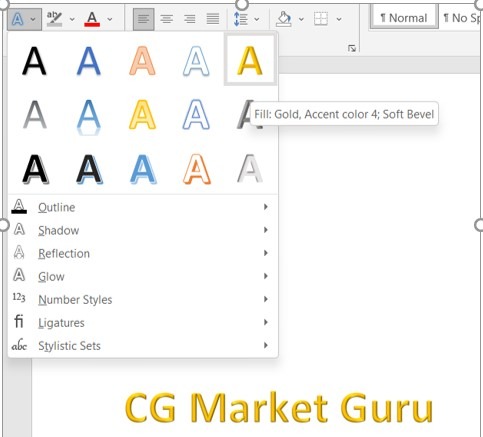Choose the white fill blue outline text effect

tap(196, 61)
